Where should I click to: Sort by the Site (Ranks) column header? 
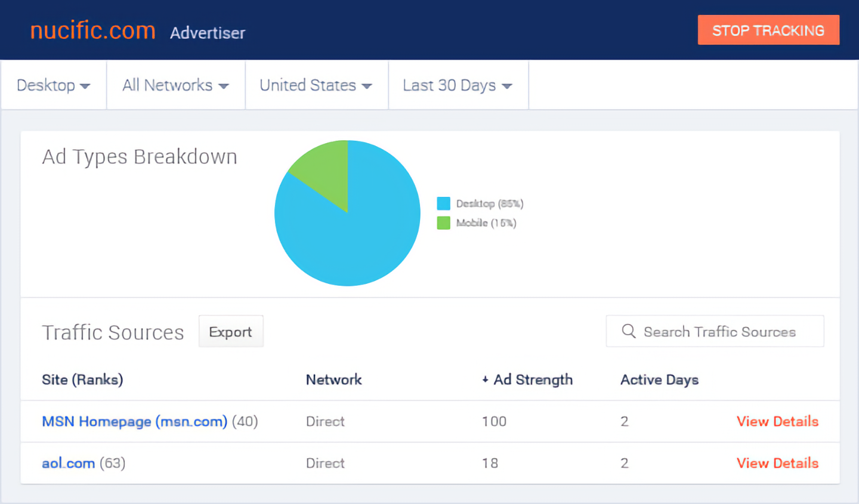82,380
